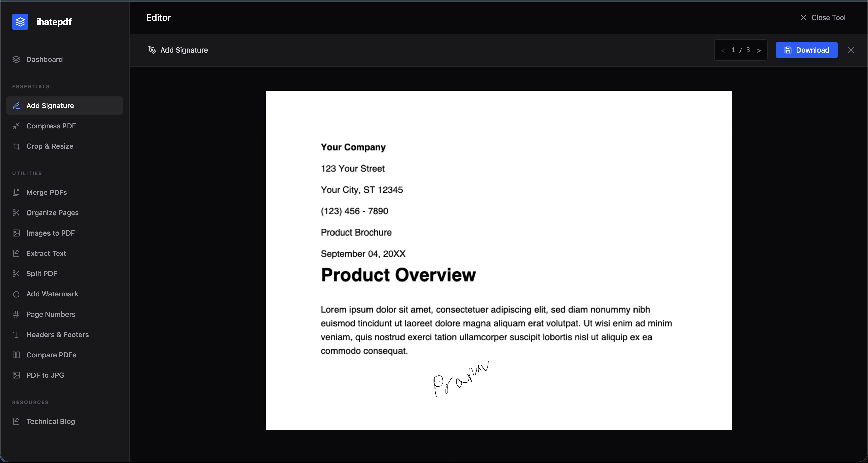Viewport: 868px width, 463px height.
Task: Open the Add Watermark tool
Action: (x=53, y=294)
